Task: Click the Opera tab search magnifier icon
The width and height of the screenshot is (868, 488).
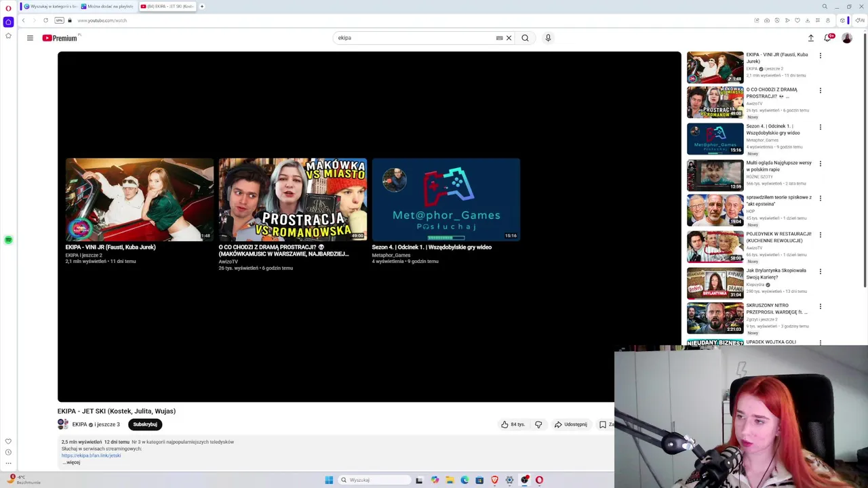Action: click(825, 6)
